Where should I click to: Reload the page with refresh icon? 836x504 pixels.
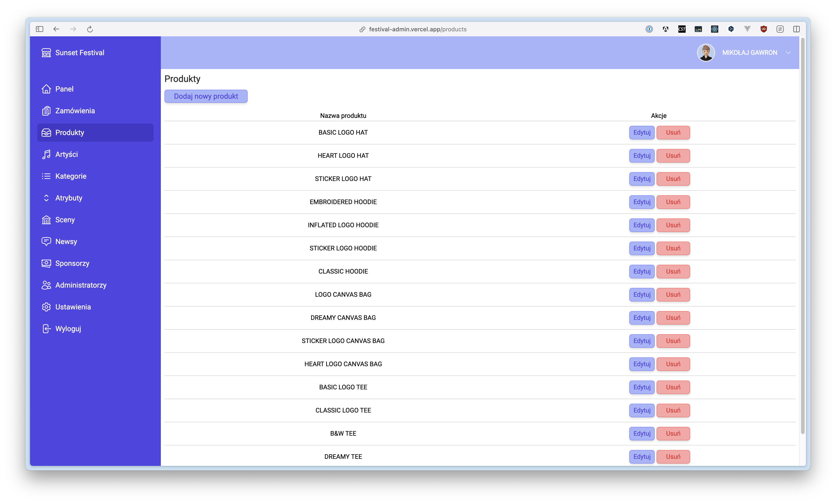pos(90,29)
